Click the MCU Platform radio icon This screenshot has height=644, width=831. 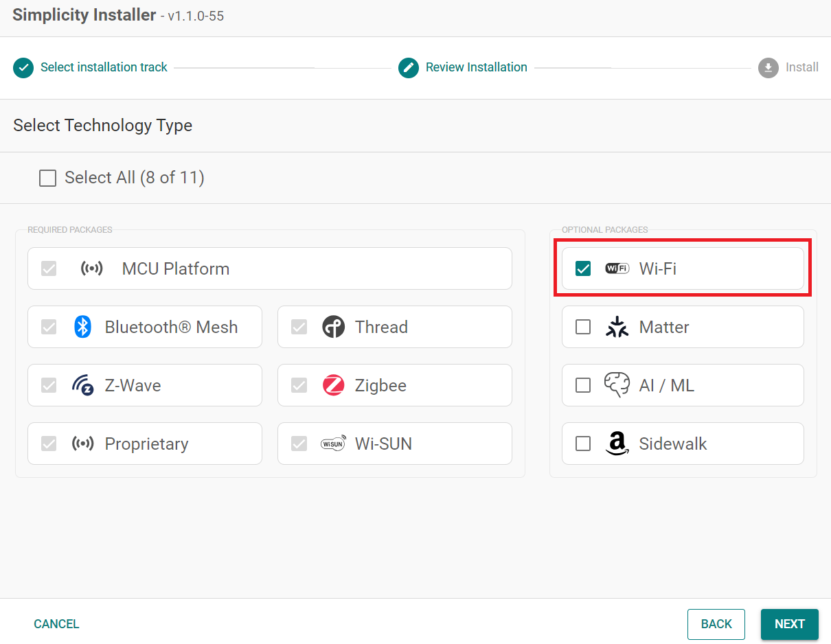tap(92, 268)
